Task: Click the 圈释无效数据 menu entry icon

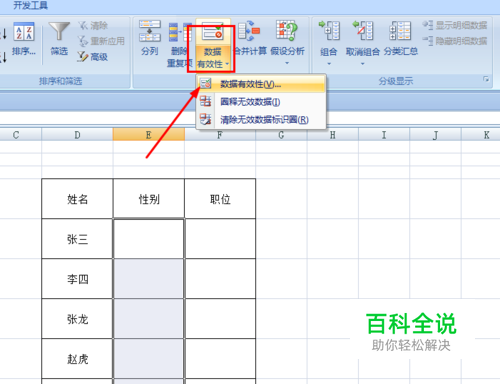Action: tap(205, 101)
